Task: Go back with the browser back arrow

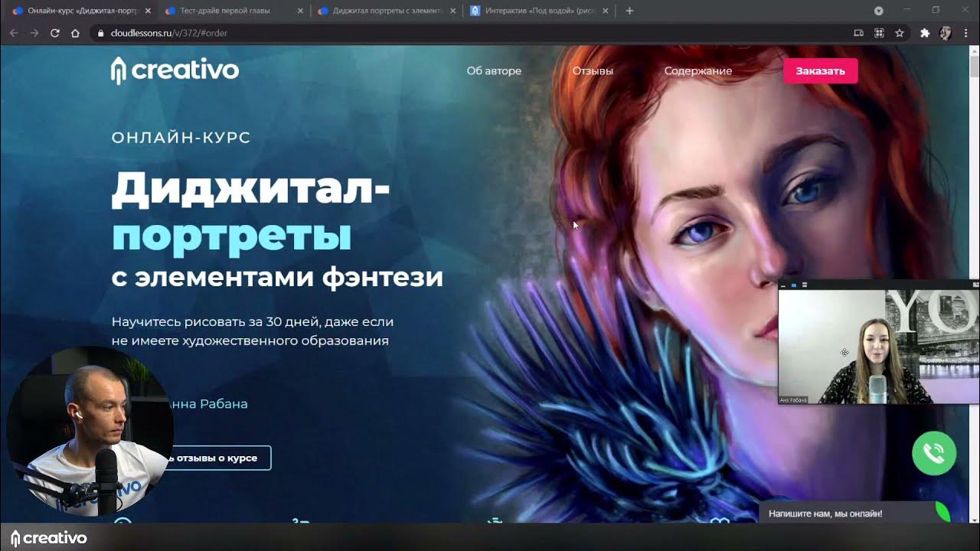Action: click(x=14, y=33)
